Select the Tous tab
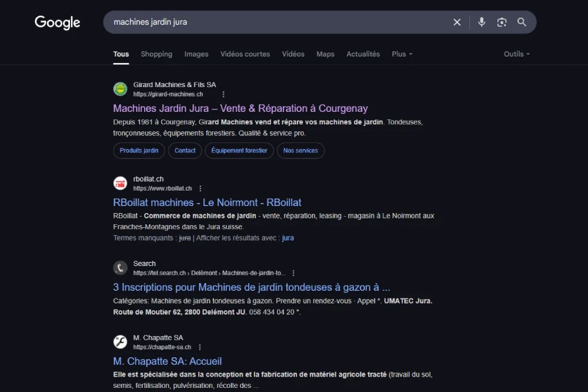This screenshot has height=392, width=588. pyautogui.click(x=121, y=54)
